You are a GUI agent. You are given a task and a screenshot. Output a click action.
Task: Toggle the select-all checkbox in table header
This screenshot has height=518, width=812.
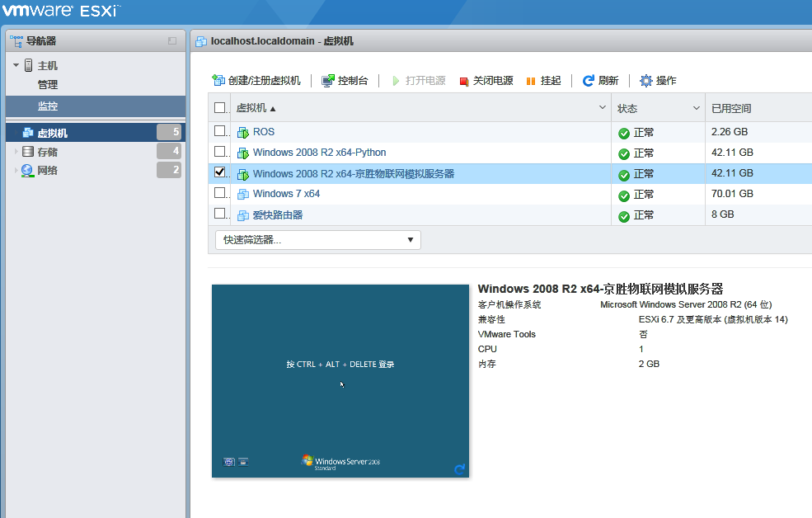(x=219, y=107)
